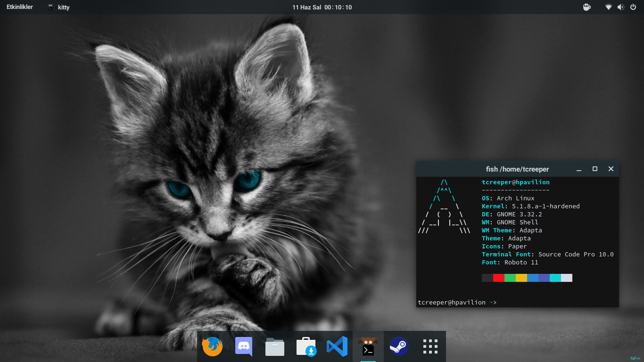
Task: Open the Etkinlikler activities overview
Action: pyautogui.click(x=20, y=7)
